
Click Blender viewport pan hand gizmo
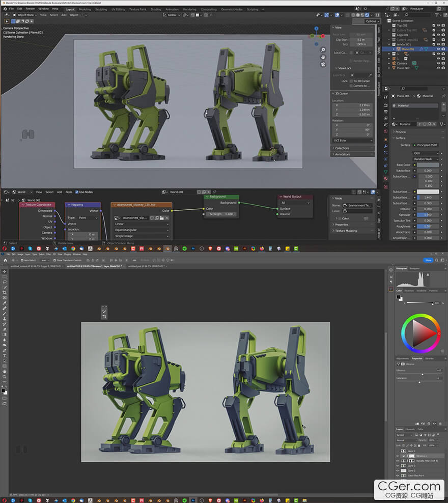coord(323,57)
